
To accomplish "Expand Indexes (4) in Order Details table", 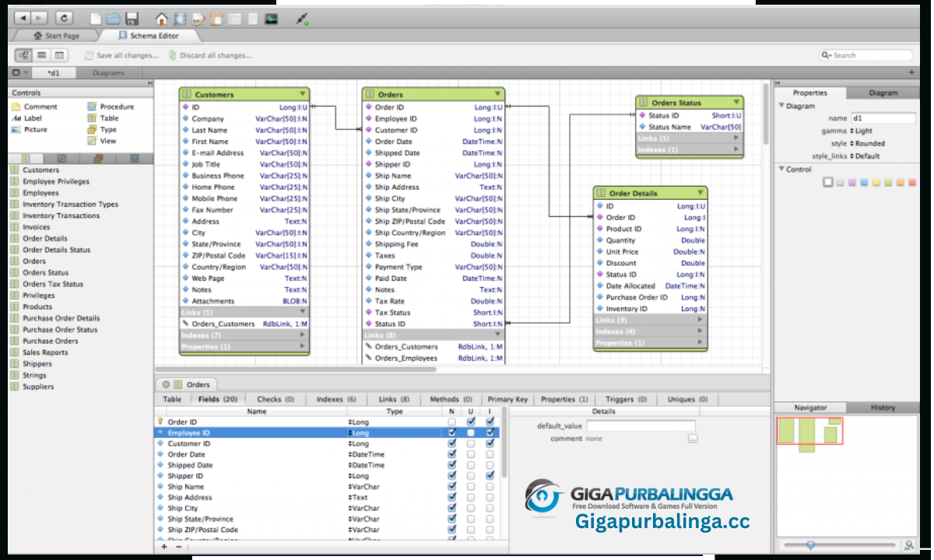I will [x=700, y=331].
